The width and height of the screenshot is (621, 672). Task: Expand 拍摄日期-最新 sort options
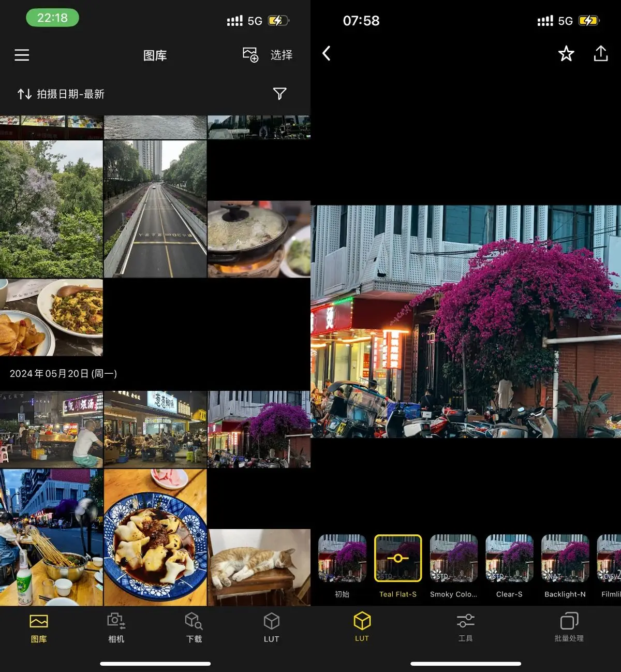[x=61, y=94]
